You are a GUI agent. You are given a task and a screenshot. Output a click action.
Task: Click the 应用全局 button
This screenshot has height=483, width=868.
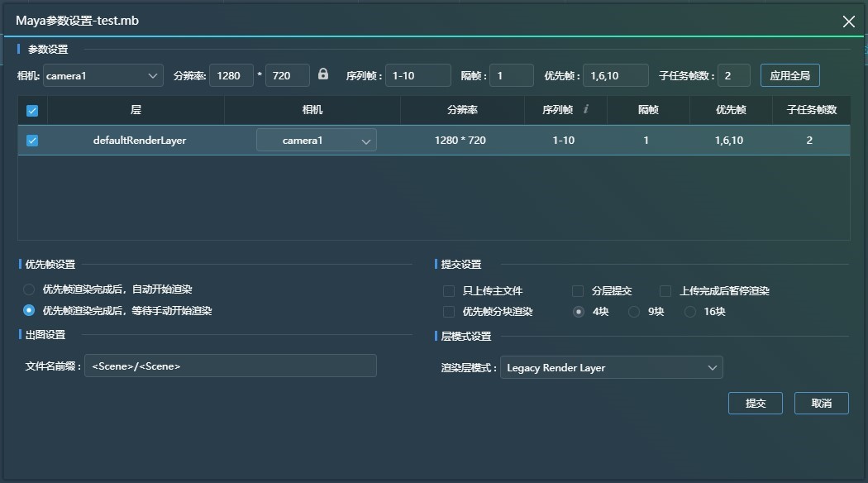click(790, 74)
